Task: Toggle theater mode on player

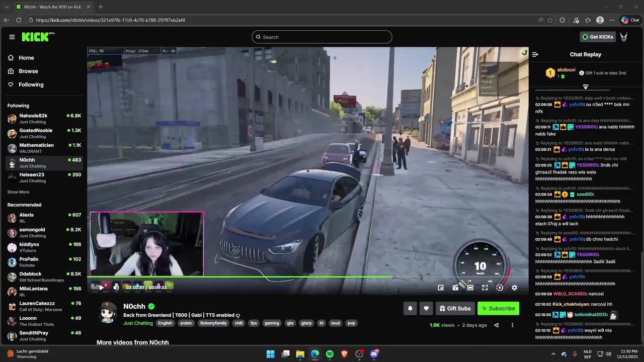Action: [x=470, y=288]
